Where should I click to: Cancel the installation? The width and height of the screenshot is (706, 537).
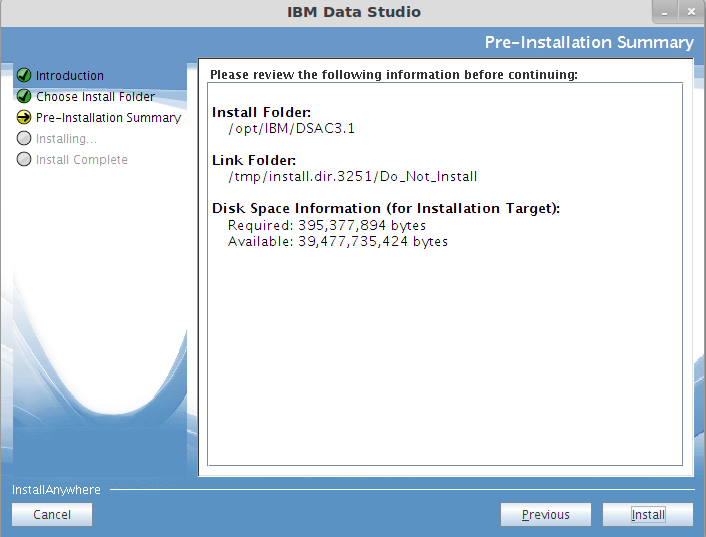coord(52,514)
